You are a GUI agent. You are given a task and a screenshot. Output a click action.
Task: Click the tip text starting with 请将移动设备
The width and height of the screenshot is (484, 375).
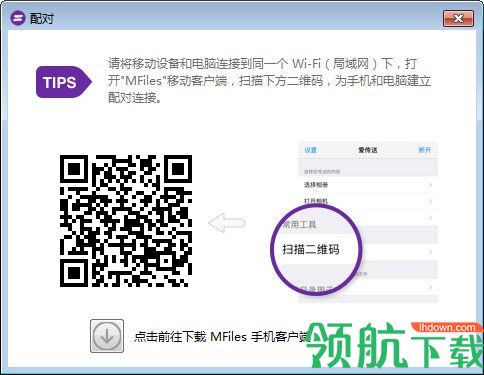coord(269,81)
